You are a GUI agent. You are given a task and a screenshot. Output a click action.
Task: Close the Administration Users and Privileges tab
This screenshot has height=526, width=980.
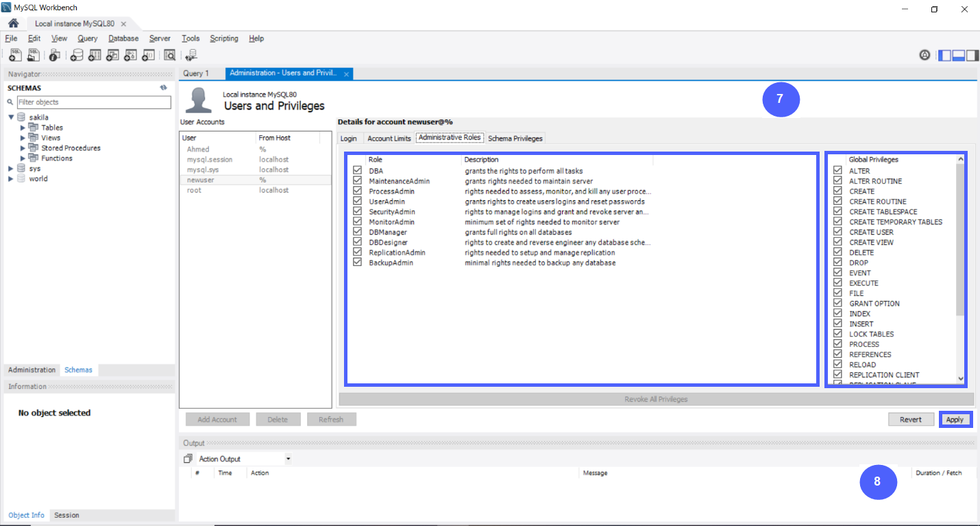[x=346, y=74]
